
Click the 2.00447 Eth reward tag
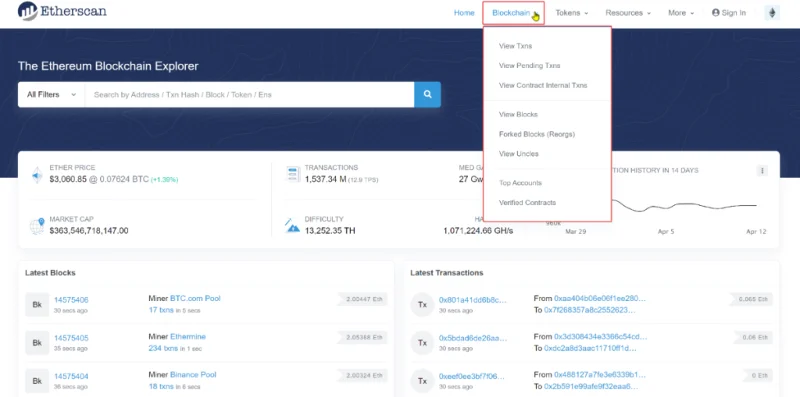point(362,299)
